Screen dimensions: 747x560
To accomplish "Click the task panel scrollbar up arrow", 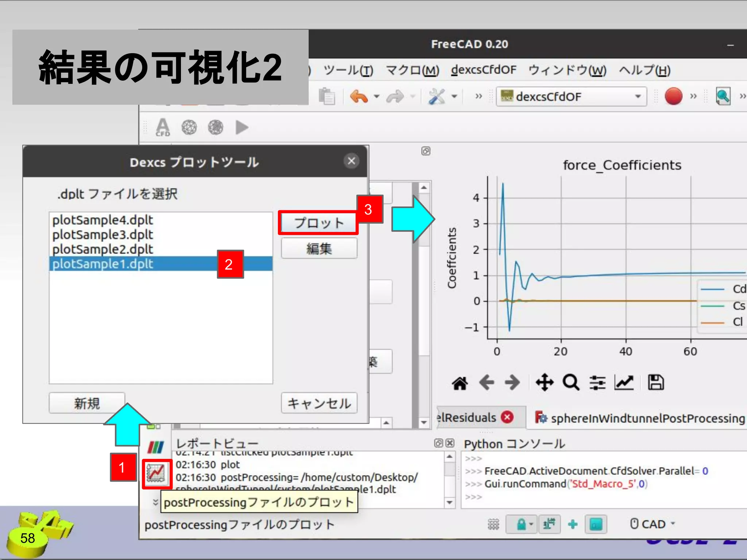I will click(x=423, y=188).
